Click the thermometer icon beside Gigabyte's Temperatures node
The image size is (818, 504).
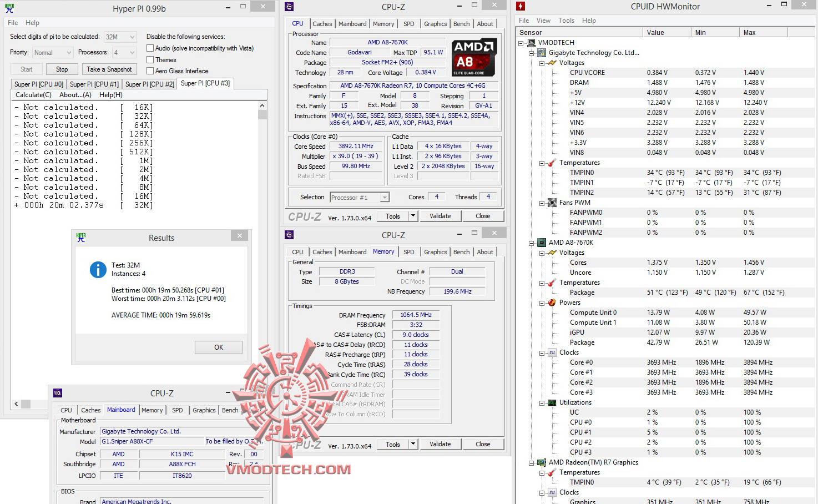552,163
